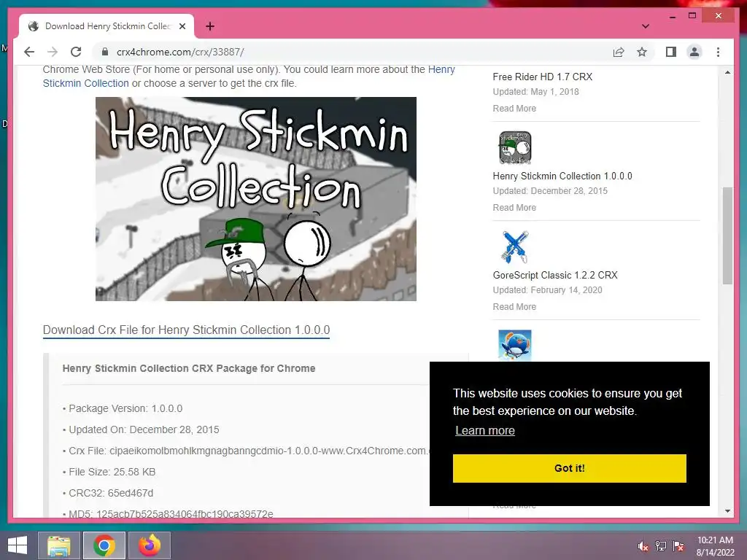This screenshot has width=747, height=560.
Task: Minimize the Chrome window
Action: click(x=672, y=16)
